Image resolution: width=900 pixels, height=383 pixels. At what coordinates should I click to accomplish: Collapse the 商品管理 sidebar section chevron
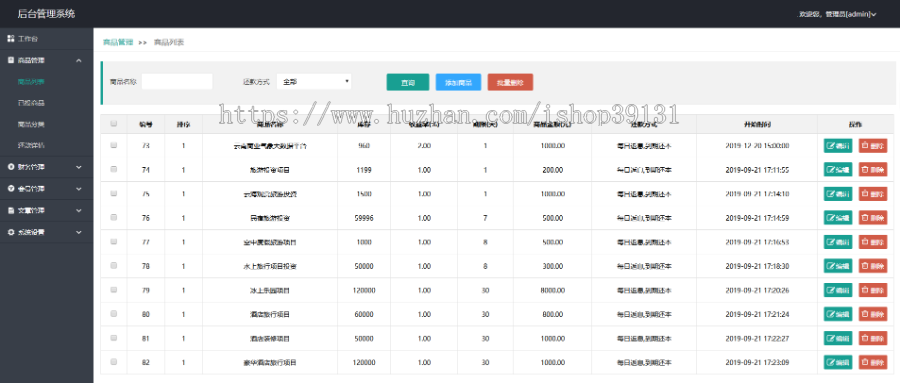coord(79,60)
